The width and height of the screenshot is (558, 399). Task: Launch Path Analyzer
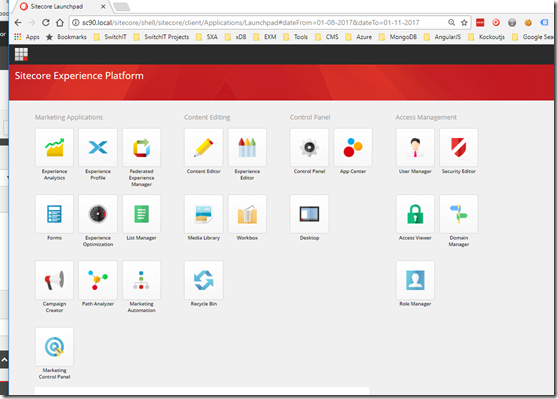click(x=98, y=280)
